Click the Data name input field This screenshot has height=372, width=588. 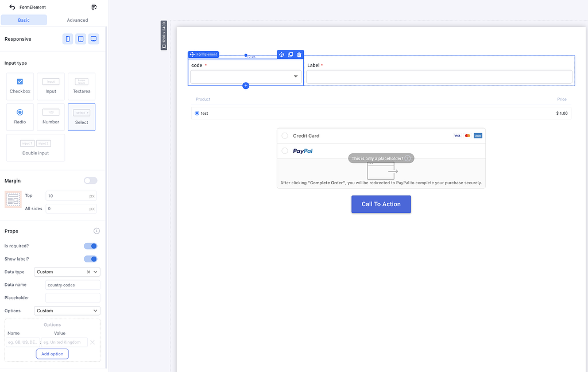point(72,285)
